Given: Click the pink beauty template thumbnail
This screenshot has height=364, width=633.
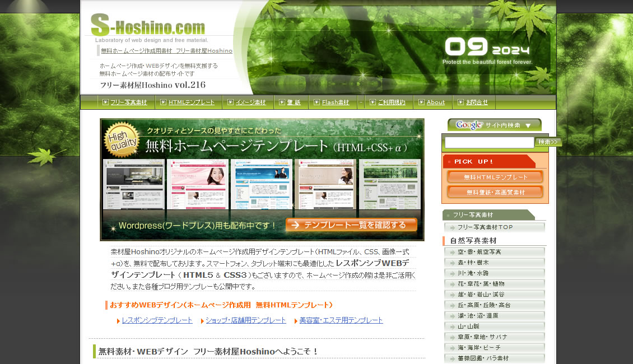Looking at the screenshot, I should 198,184.
